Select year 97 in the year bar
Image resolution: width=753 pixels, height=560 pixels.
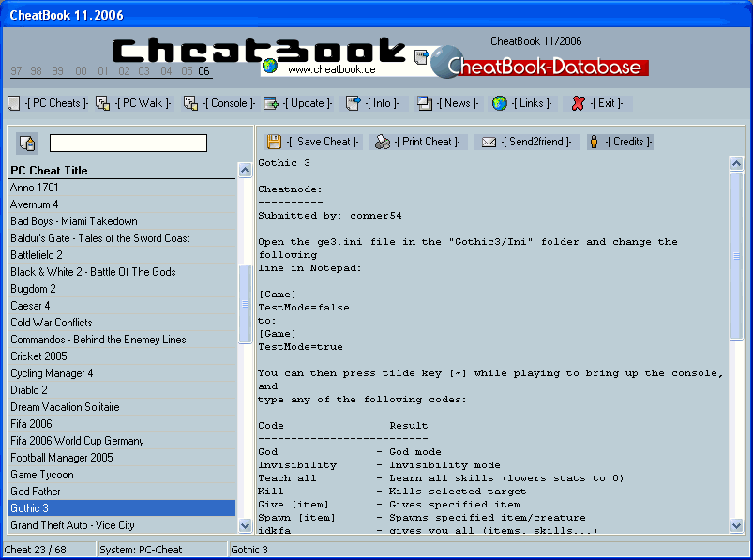point(16,71)
